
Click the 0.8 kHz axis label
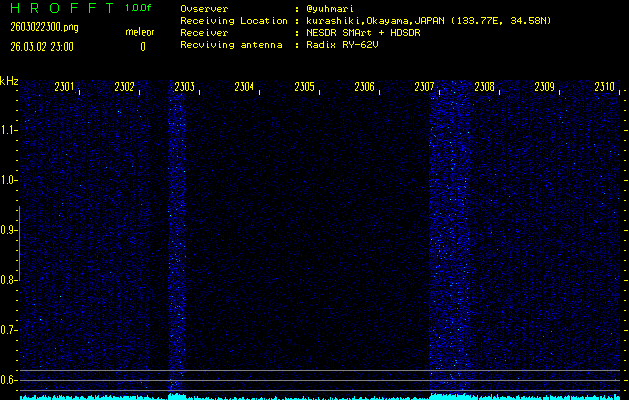[x=7, y=280]
